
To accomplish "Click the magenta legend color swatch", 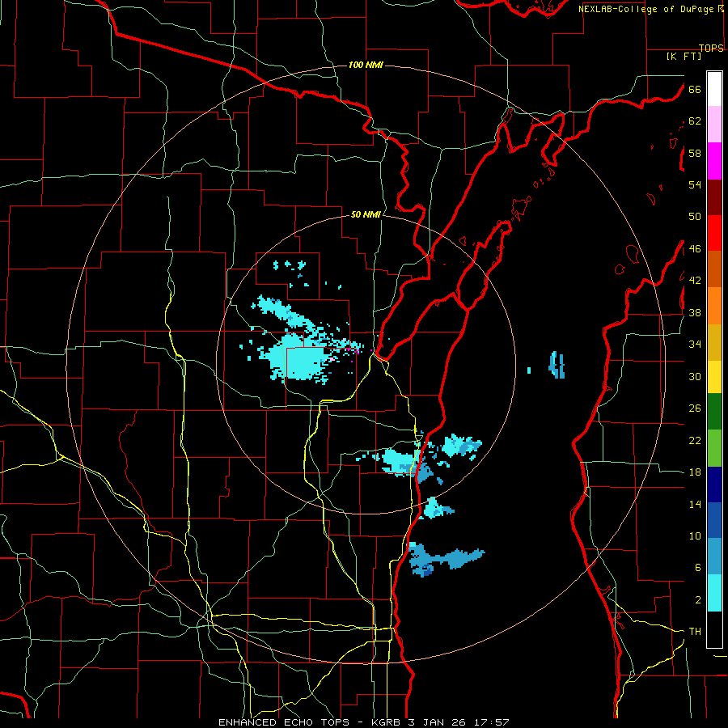I will pyautogui.click(x=714, y=161).
